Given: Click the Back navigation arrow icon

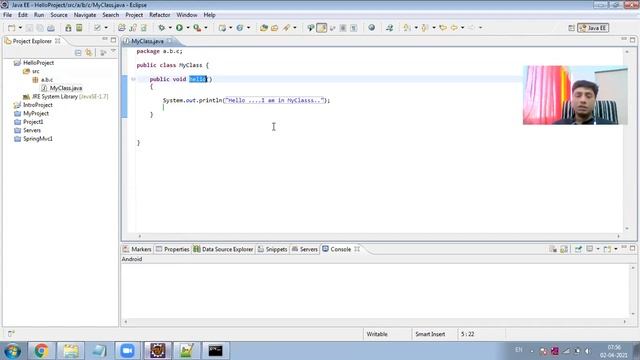Looking at the screenshot, I should tap(454, 28).
